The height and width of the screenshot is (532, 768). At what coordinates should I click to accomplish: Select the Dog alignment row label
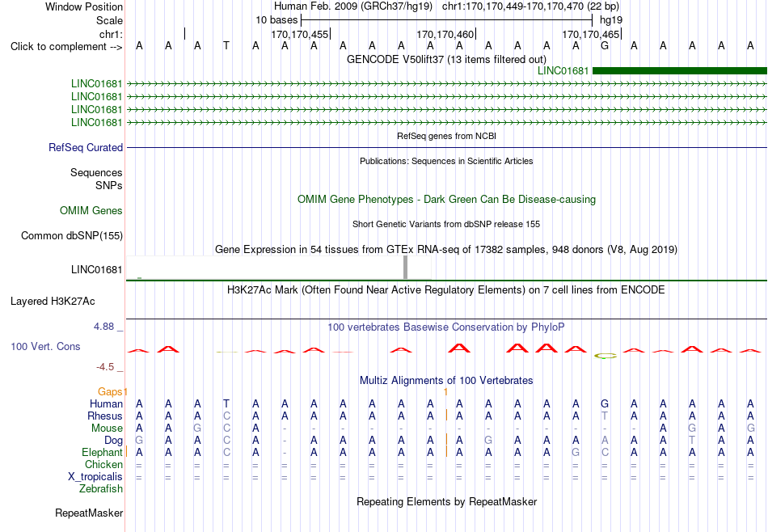113,441
